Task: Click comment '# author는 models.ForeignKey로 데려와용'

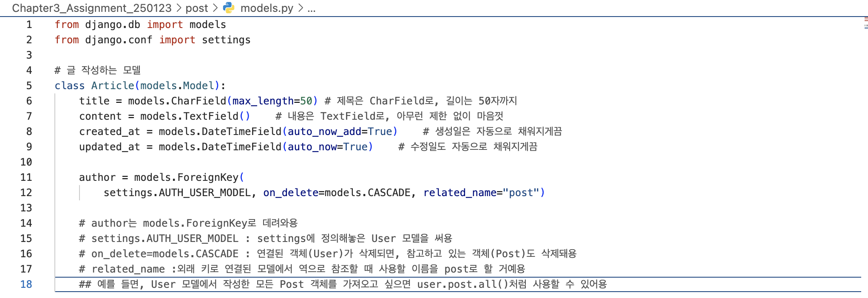Action: click(x=188, y=223)
